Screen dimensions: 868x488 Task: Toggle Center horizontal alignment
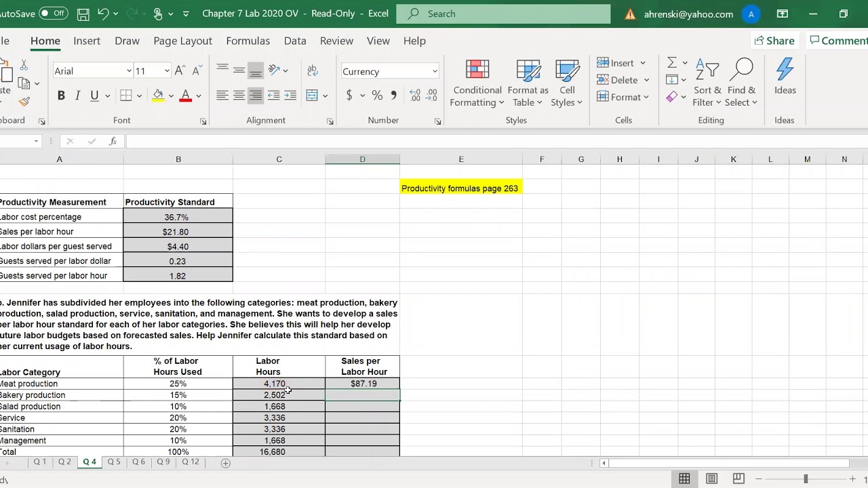click(239, 96)
